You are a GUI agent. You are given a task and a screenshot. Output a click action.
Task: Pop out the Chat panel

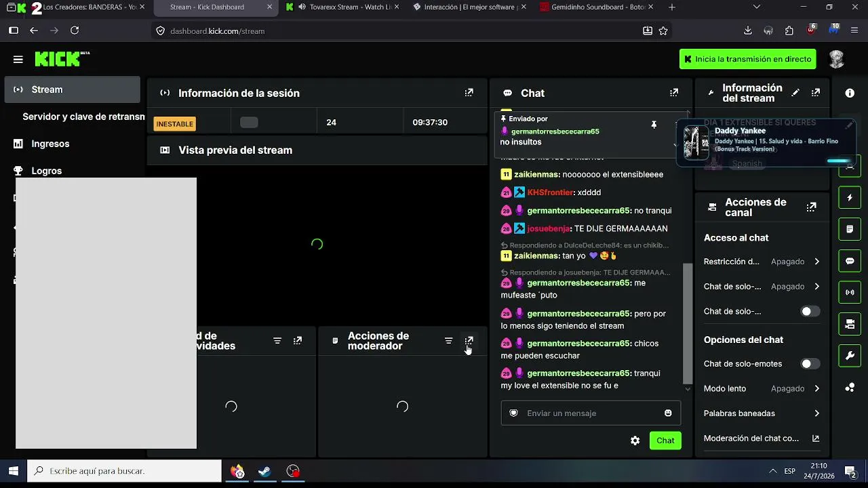pos(673,93)
